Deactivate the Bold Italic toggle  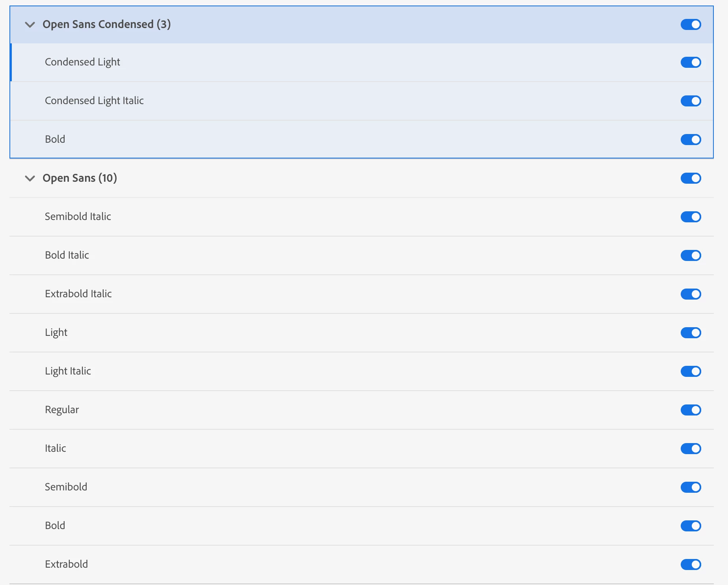click(691, 255)
